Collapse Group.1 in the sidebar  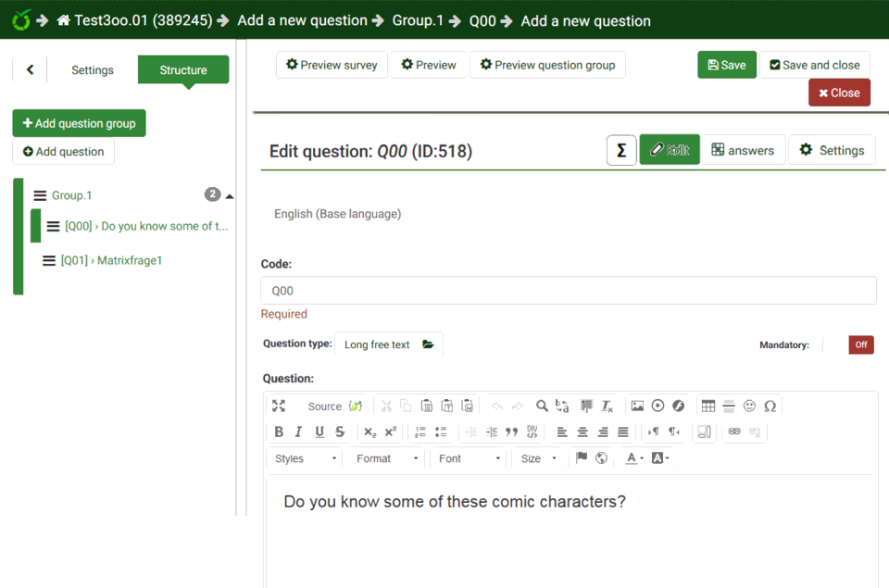pos(229,196)
